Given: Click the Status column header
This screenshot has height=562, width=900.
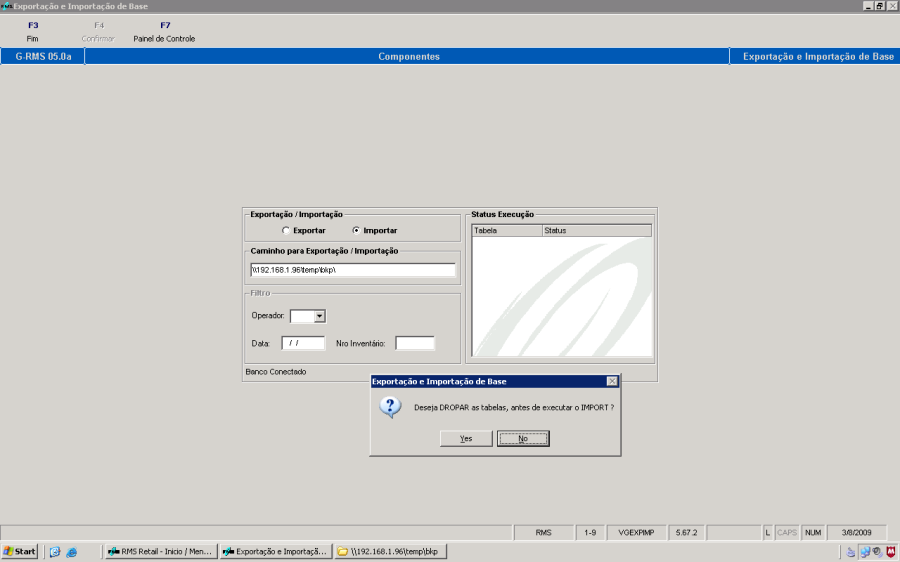Looking at the screenshot, I should [x=597, y=231].
